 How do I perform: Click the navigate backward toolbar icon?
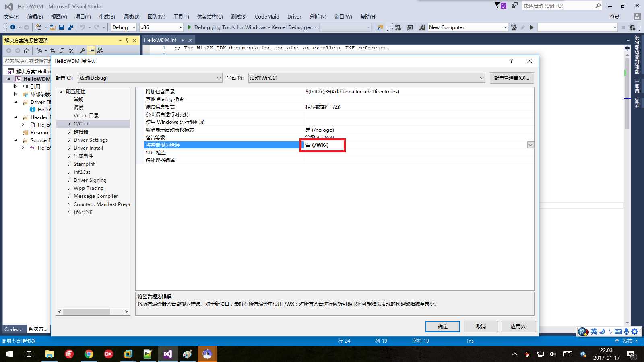point(13,27)
